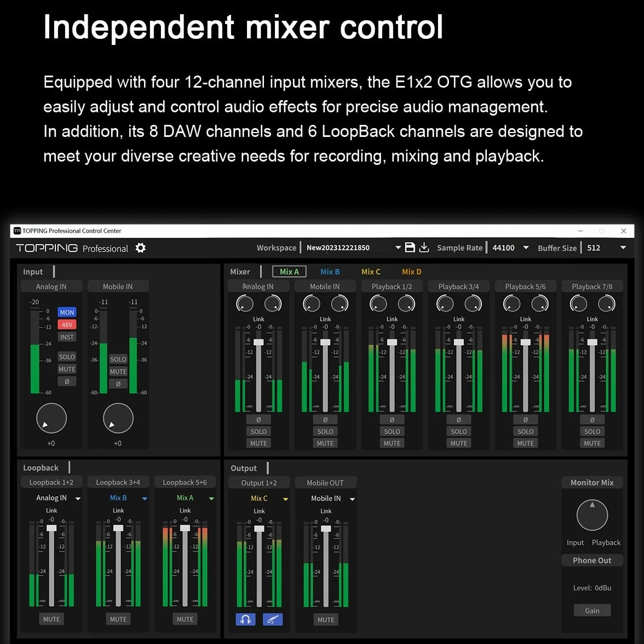Click left pan knob of Mixer Analog IN
Viewport: 644px width, 644px height.
tap(245, 304)
